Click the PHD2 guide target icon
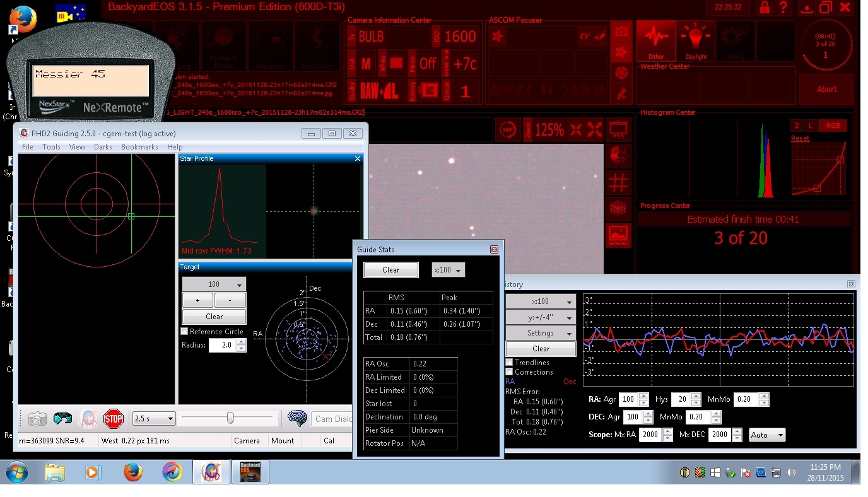868x497 pixels. pos(88,419)
